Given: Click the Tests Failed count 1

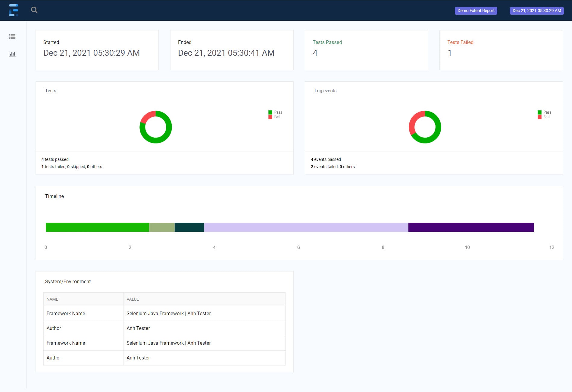Looking at the screenshot, I should point(449,53).
